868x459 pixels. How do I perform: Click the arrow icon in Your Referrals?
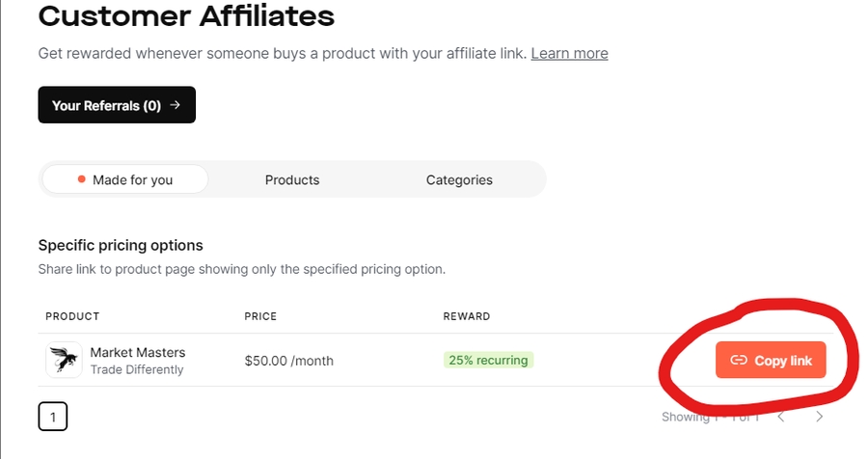click(x=175, y=105)
